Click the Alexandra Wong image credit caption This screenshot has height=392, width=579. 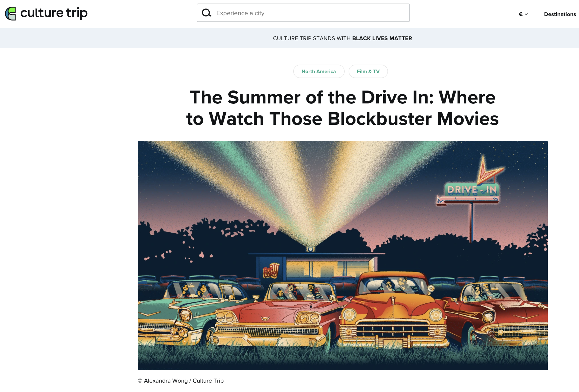coord(181,381)
